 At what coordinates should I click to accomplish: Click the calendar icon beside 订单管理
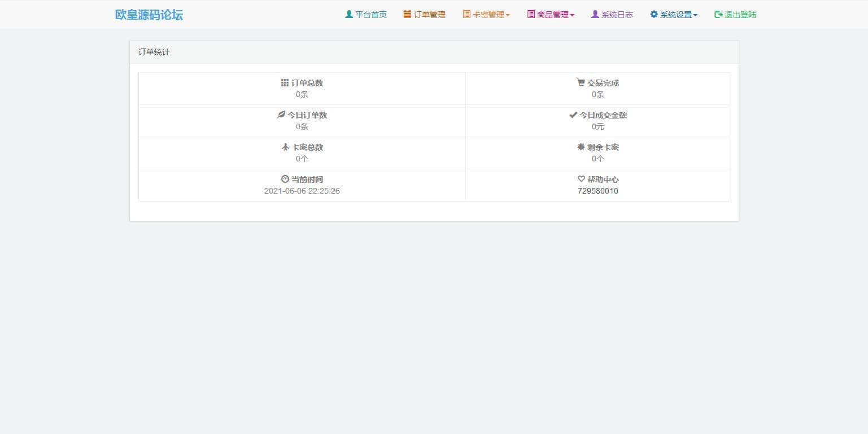click(407, 15)
